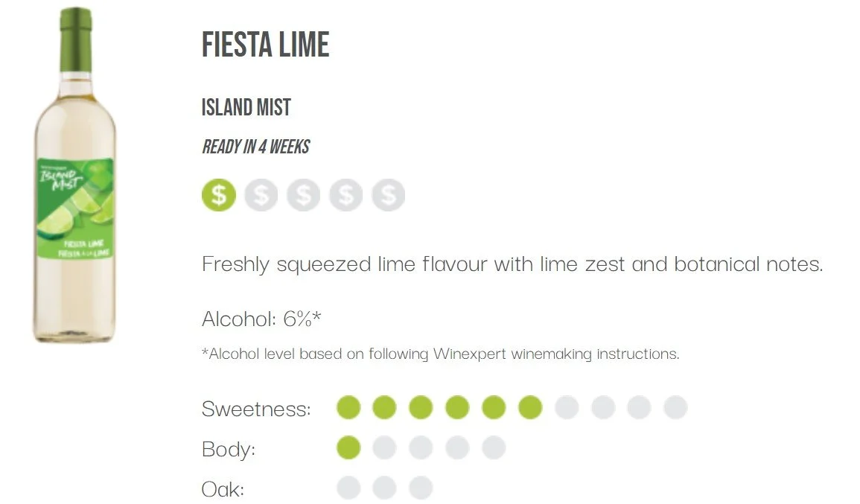The image size is (860, 504).
Task: Click the third grey Oak dot
Action: coord(421,488)
